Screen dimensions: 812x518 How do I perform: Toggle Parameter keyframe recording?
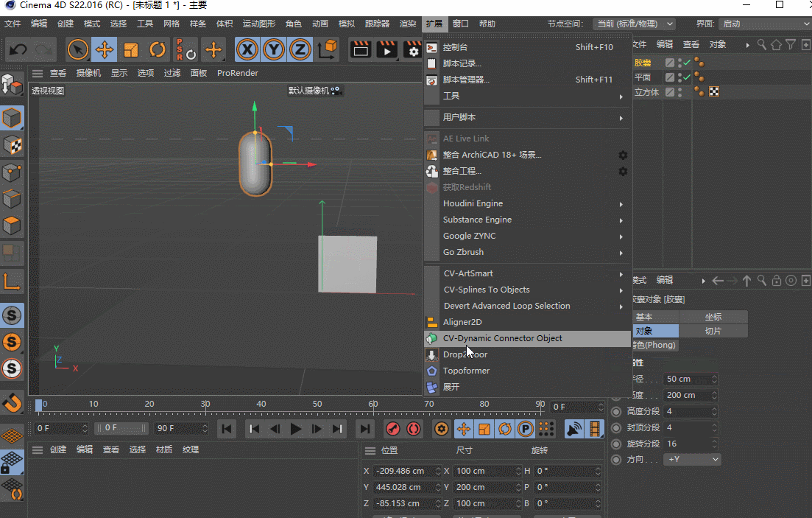click(x=525, y=429)
